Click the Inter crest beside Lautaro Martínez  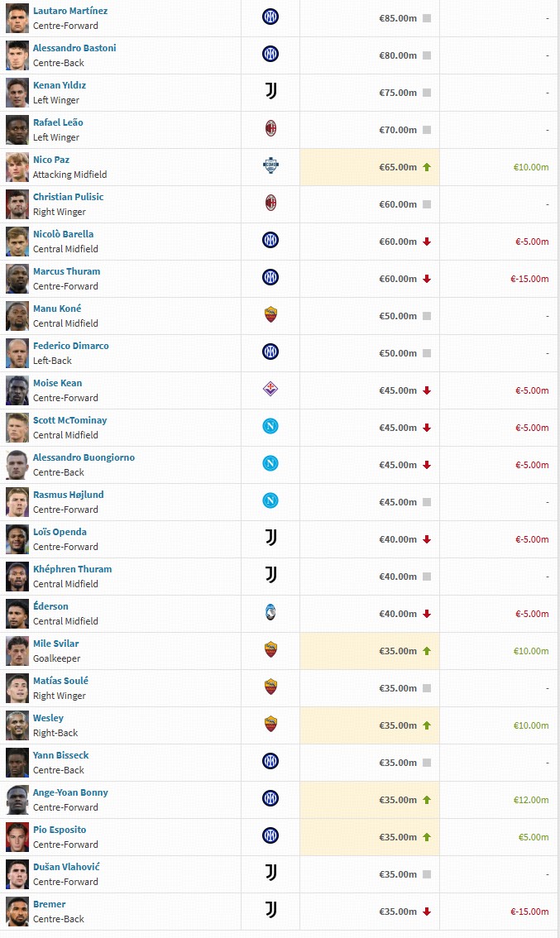point(270,17)
